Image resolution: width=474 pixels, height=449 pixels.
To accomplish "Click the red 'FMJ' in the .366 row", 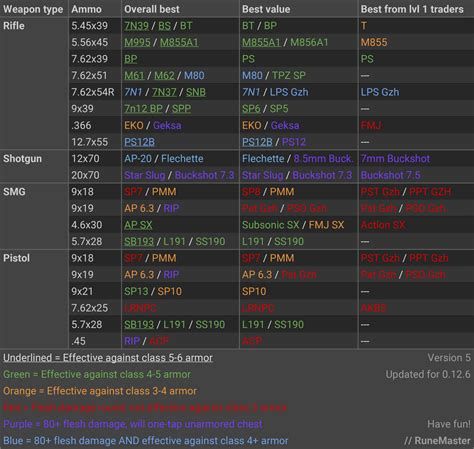I will 371,125.
